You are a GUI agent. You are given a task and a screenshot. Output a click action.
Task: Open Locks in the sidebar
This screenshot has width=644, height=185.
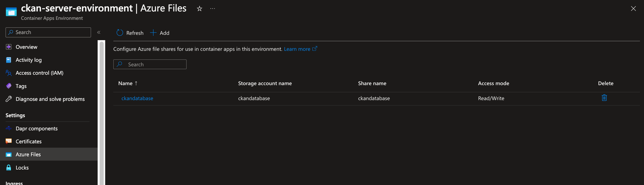[x=22, y=168]
